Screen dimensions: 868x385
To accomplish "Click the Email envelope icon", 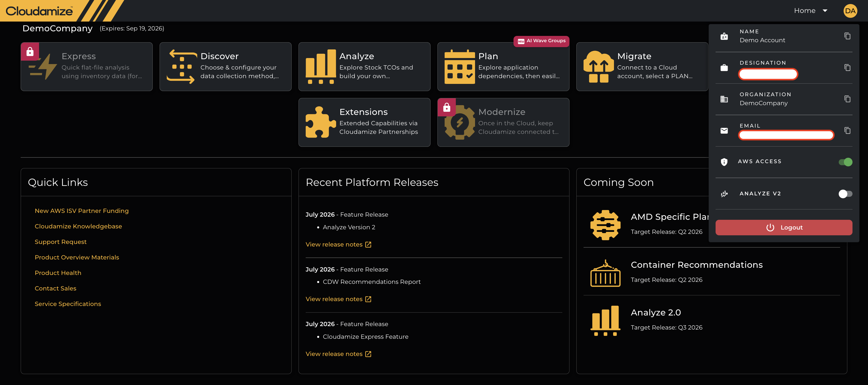I will (724, 130).
